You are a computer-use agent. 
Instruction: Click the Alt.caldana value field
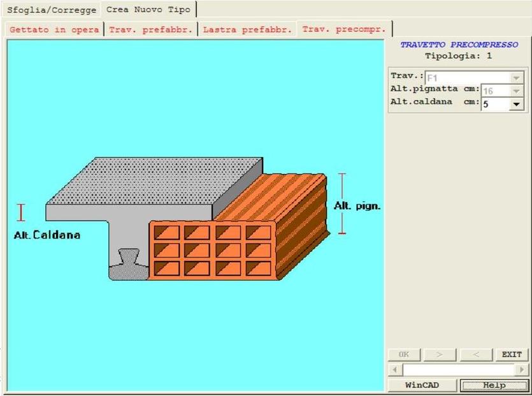(494, 104)
